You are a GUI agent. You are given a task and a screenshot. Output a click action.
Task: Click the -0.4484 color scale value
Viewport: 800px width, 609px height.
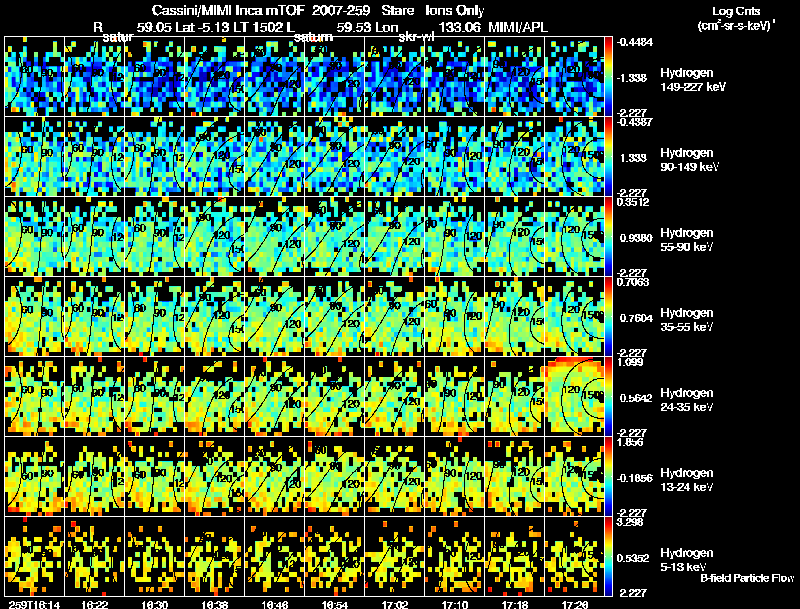(x=634, y=42)
